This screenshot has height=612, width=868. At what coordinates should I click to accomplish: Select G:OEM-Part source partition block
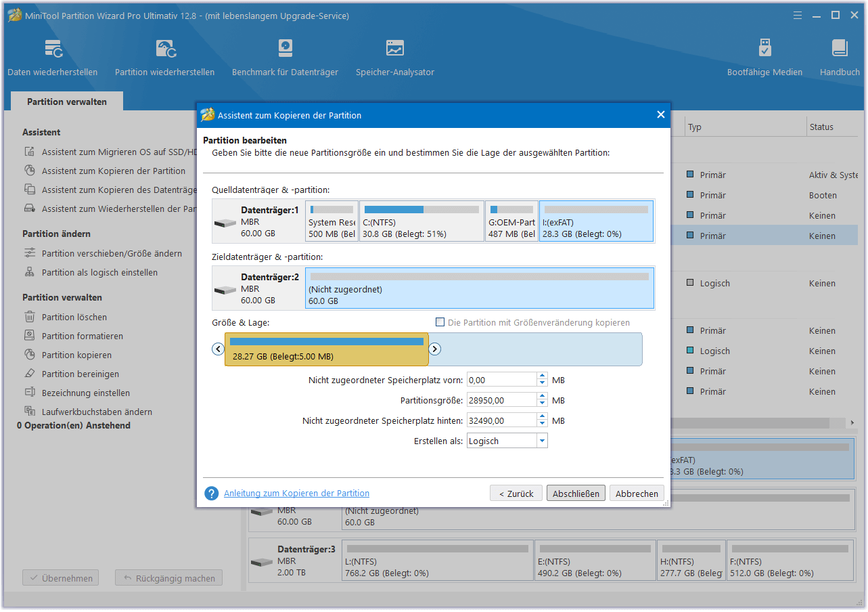pos(512,221)
